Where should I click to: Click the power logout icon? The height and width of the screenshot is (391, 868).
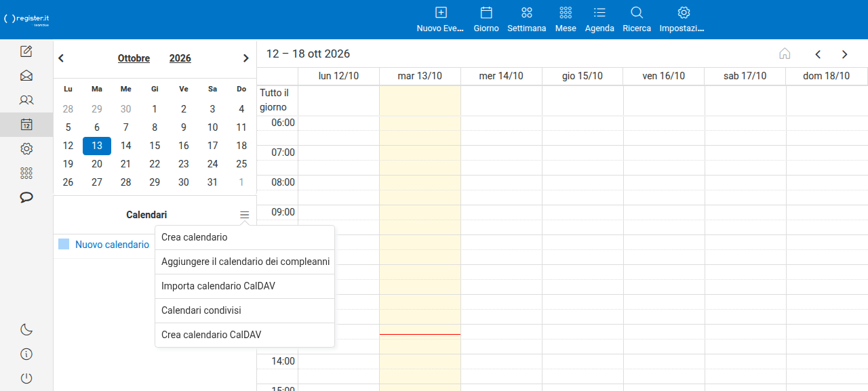pos(26,379)
